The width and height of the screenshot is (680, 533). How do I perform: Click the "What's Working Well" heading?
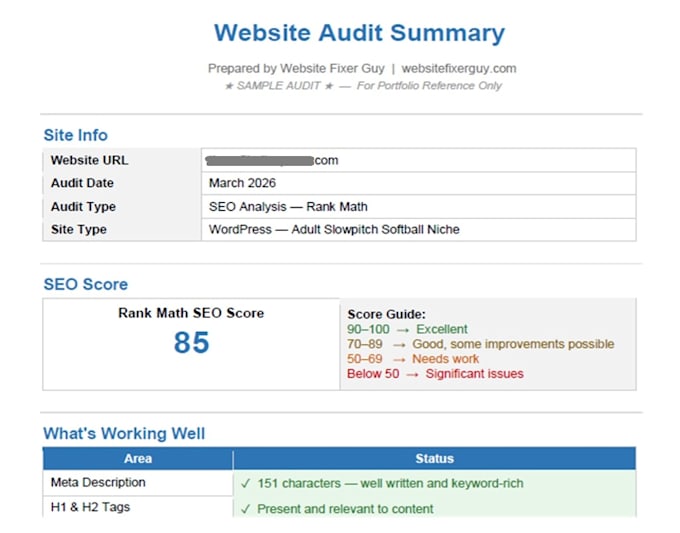tap(124, 434)
